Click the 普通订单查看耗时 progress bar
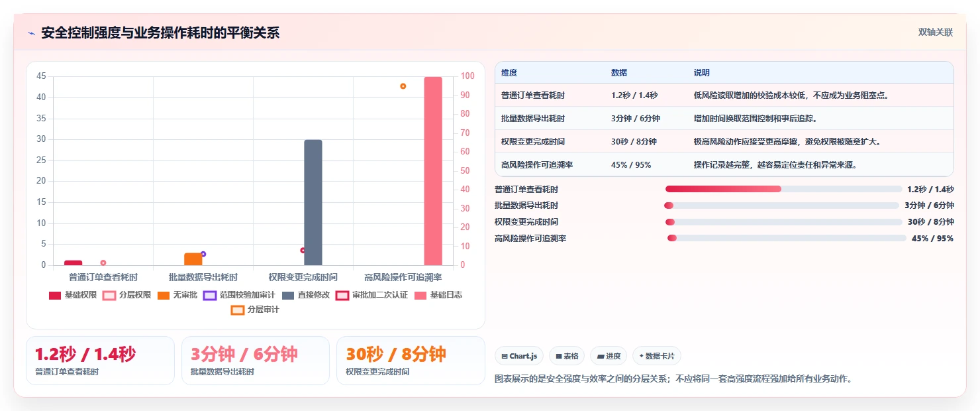The width and height of the screenshot is (980, 411). click(x=784, y=189)
